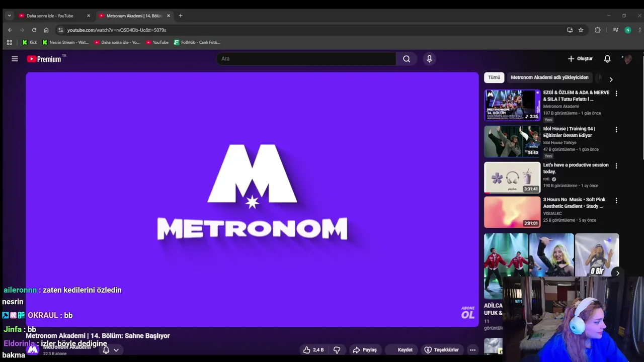The image size is (644, 362).
Task: Click the browser address bar URL
Action: click(x=117, y=30)
